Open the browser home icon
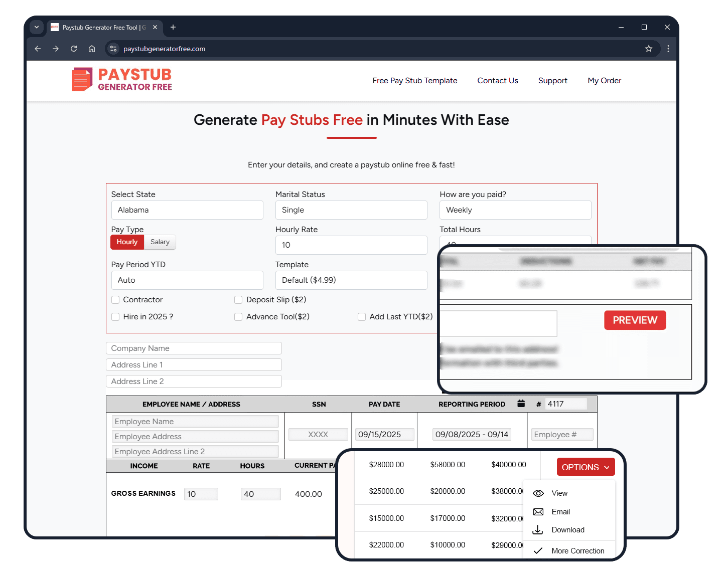This screenshot has width=728, height=571. click(x=92, y=49)
